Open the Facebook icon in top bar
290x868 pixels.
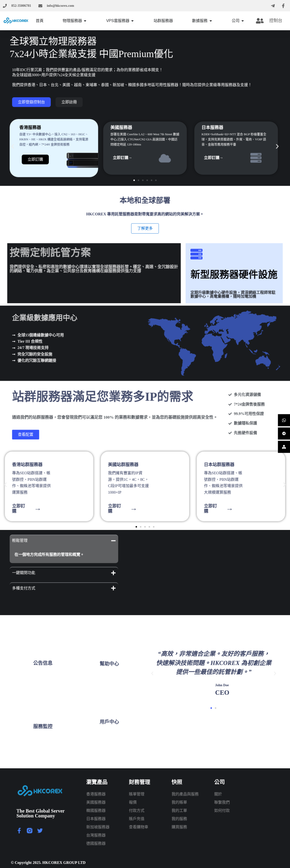tap(283, 6)
